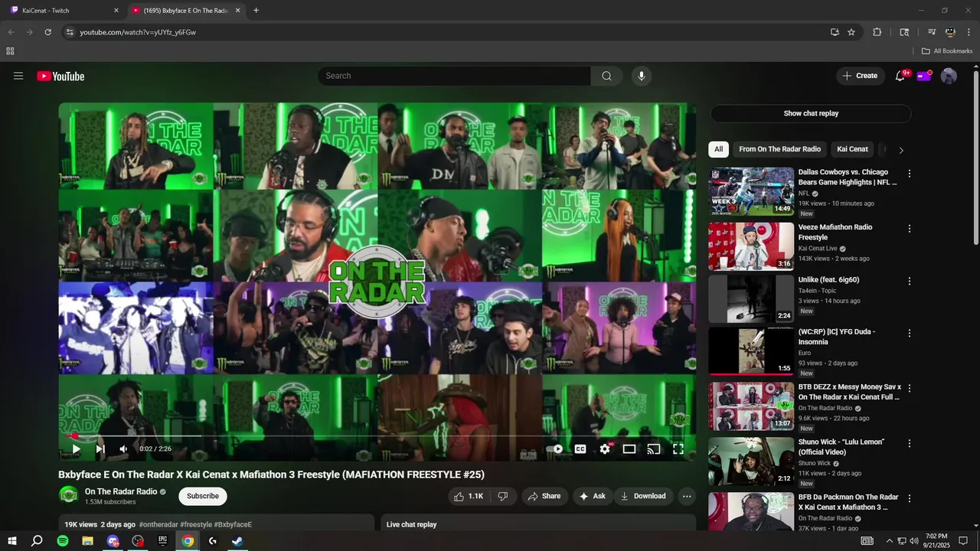Install app icon in address bar
Viewport: 980px width, 551px height.
pyautogui.click(x=835, y=32)
